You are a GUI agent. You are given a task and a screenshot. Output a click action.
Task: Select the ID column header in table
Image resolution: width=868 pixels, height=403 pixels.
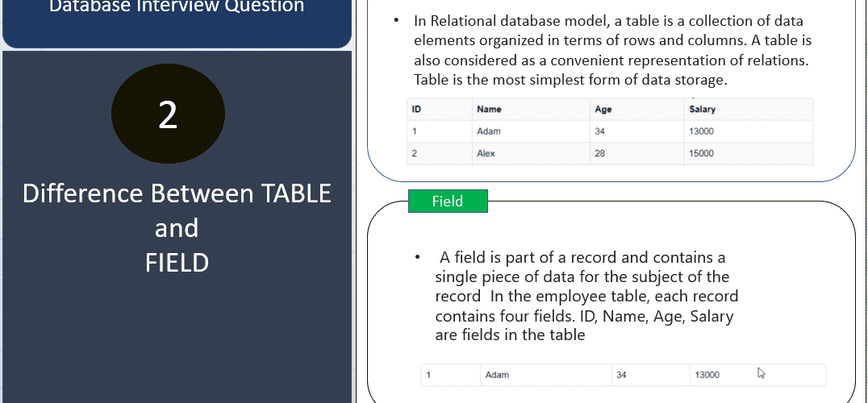[440, 110]
